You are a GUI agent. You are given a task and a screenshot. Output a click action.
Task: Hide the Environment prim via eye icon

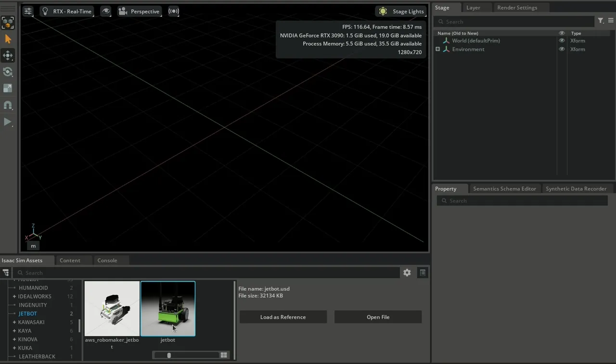coord(562,49)
